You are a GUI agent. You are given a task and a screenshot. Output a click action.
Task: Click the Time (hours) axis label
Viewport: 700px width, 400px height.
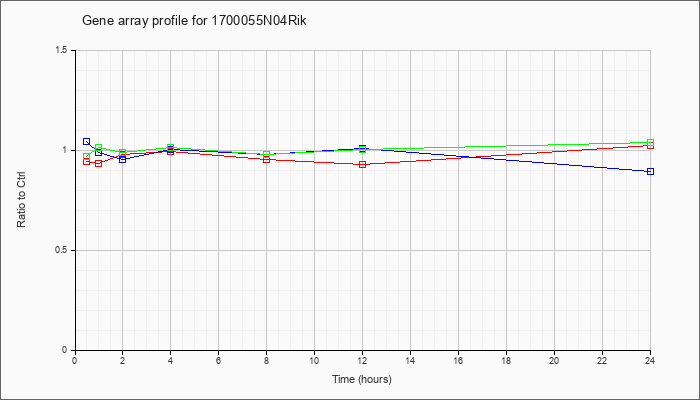[362, 379]
